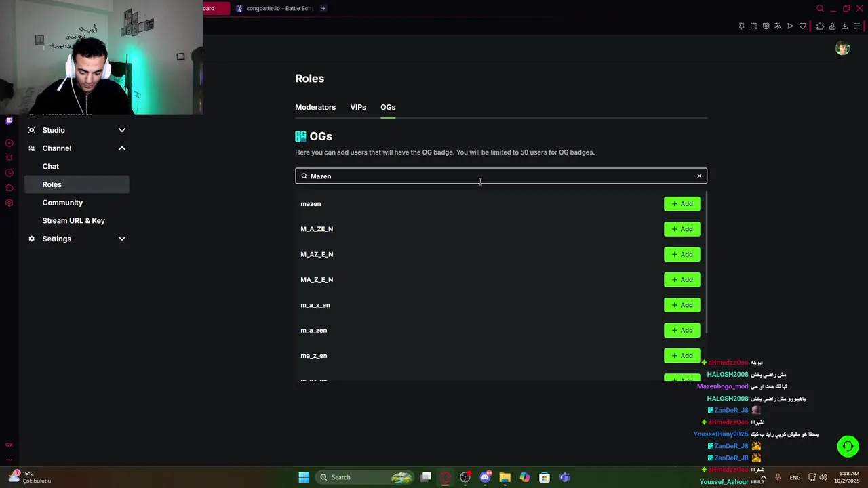Open Twitch icon in Opera sidebar
The image size is (868, 488).
pyautogui.click(x=9, y=121)
